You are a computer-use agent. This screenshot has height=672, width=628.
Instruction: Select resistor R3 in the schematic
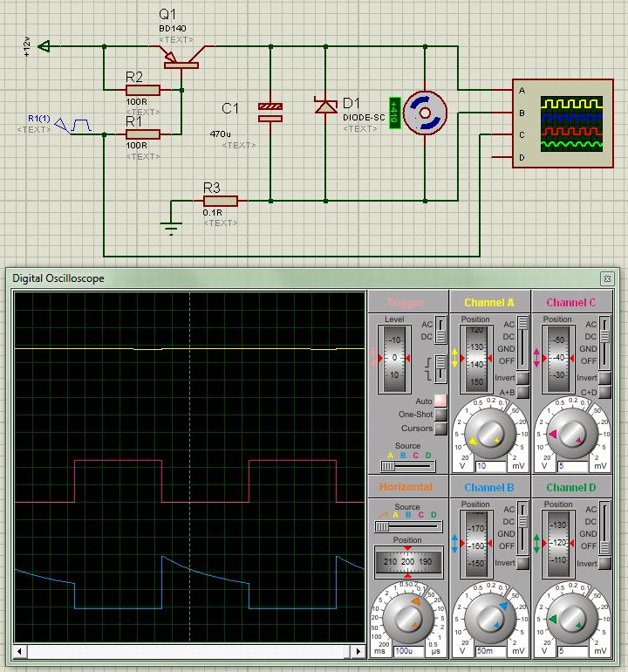click(x=222, y=202)
